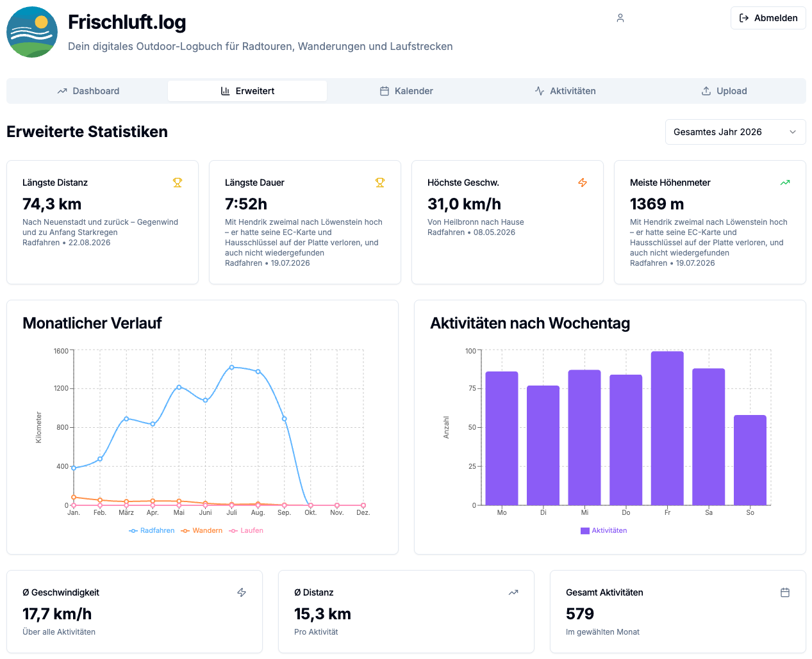812x659 pixels.
Task: Toggle the Aktivitäten legend entry in weekday chart
Action: point(604,530)
